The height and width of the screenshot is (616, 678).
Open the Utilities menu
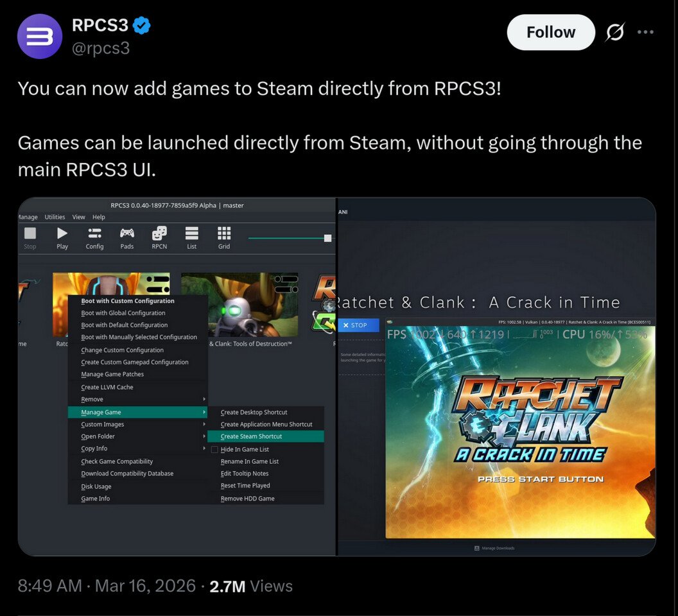55,217
